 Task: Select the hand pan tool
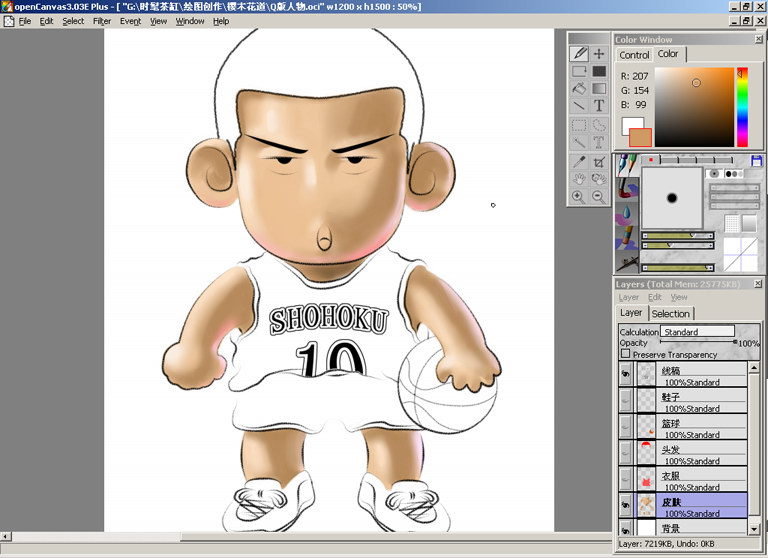coord(579,179)
